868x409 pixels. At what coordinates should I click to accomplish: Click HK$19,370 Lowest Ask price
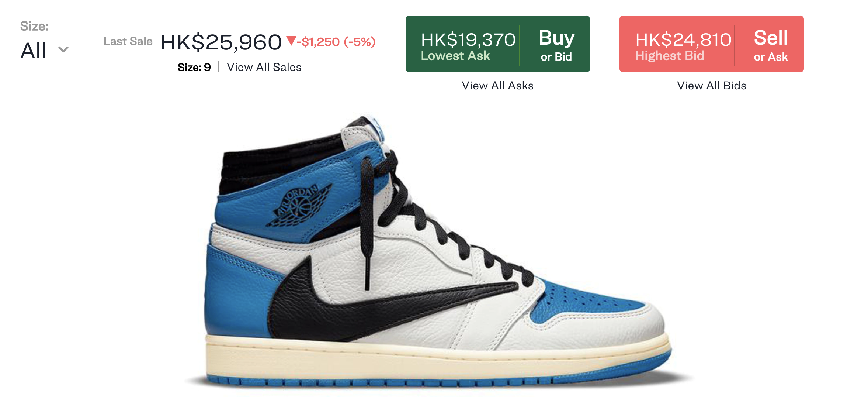(x=468, y=39)
